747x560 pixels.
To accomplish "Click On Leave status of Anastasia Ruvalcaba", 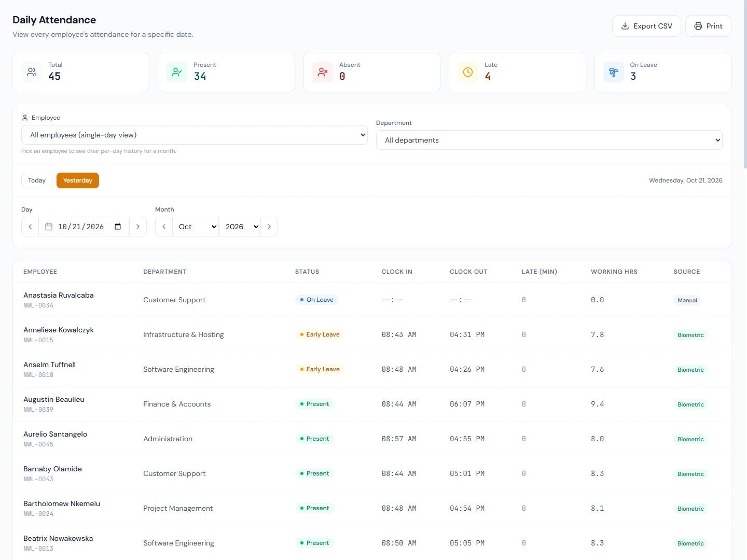I will [316, 300].
